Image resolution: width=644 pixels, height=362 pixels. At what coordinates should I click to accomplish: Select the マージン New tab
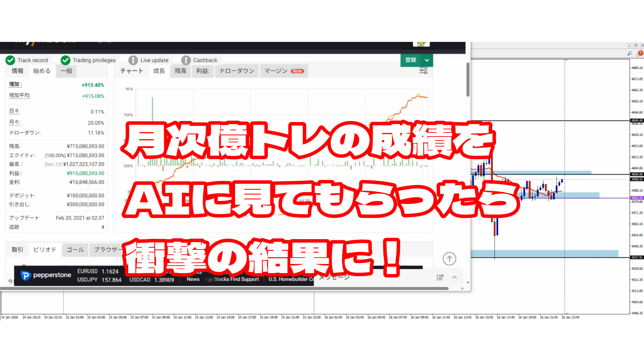point(284,71)
